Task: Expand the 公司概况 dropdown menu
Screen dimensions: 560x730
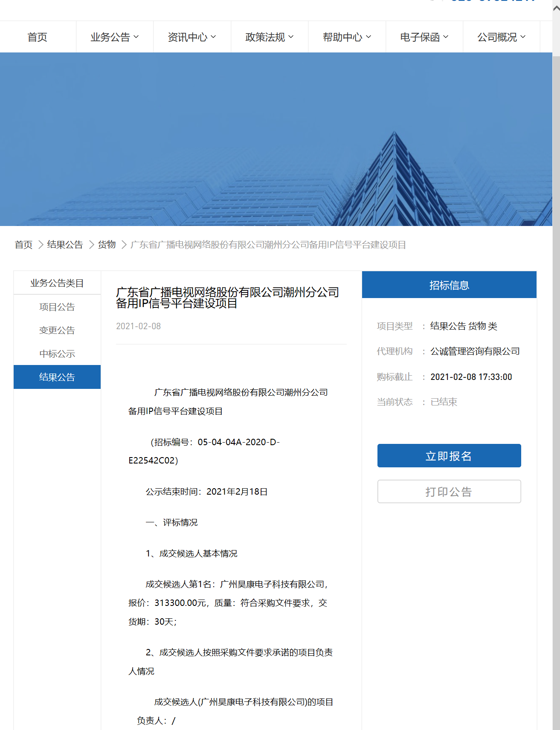Action: pos(502,37)
